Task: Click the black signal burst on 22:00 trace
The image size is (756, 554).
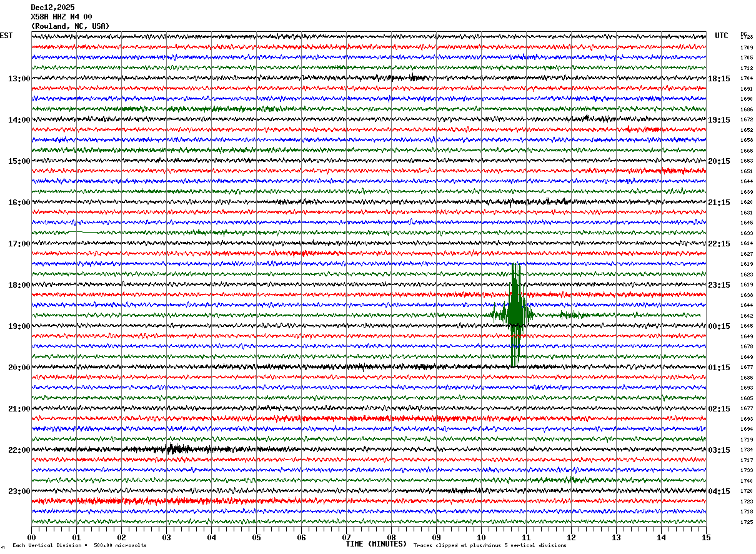Action: (x=177, y=449)
